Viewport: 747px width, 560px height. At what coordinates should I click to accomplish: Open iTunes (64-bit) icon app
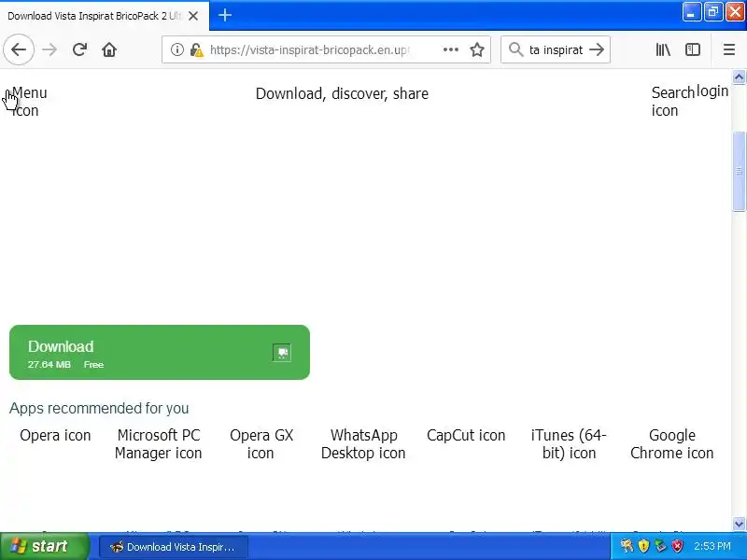569,444
